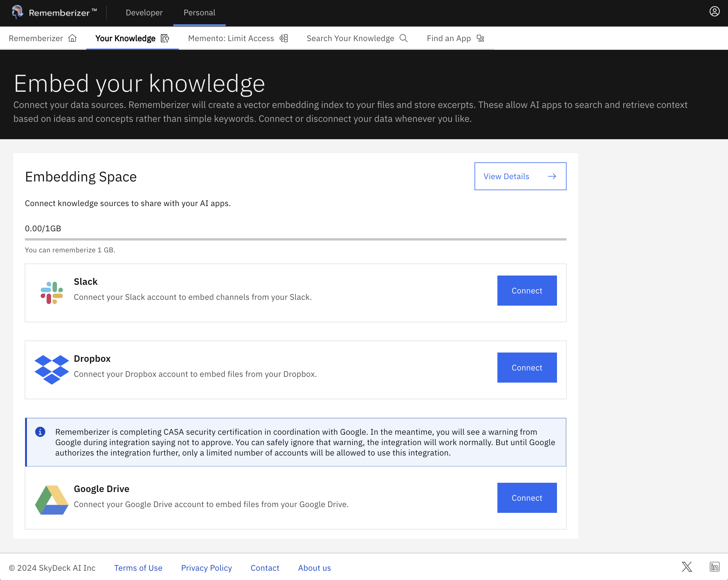Click the About us footer link
Screen dimensions: 728x580
(314, 568)
